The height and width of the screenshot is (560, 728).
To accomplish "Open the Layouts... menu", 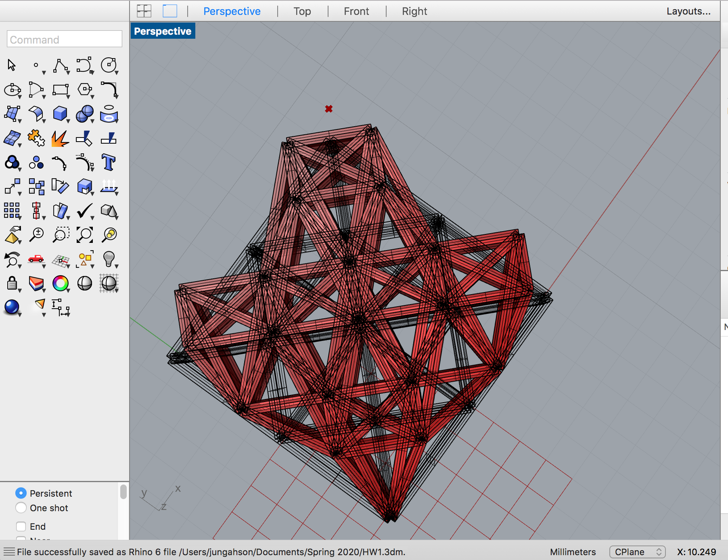I will point(688,11).
